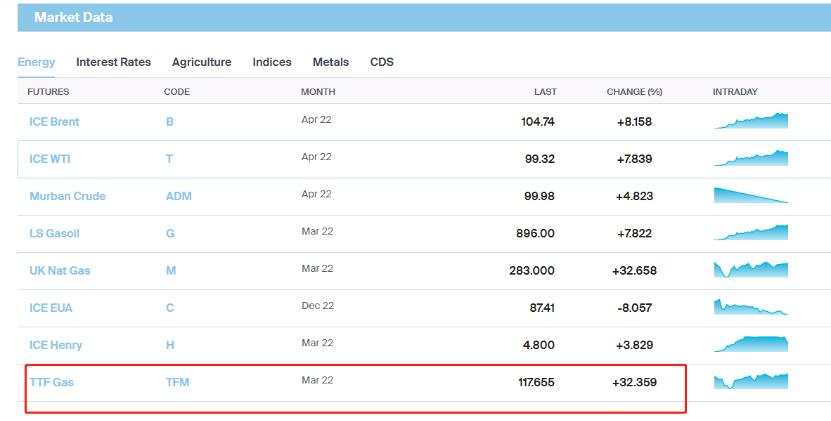Open the ICE WTI futures link
The height and width of the screenshot is (421, 831).
tap(50, 159)
